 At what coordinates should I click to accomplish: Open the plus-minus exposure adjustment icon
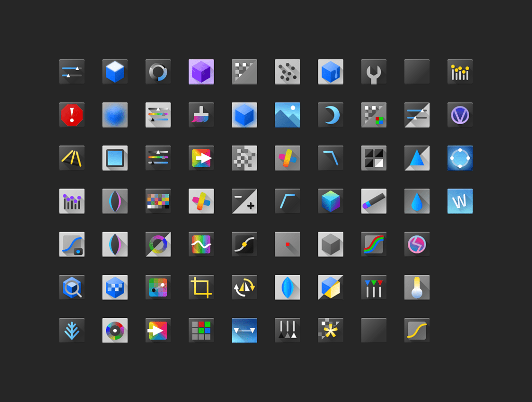pos(244,202)
